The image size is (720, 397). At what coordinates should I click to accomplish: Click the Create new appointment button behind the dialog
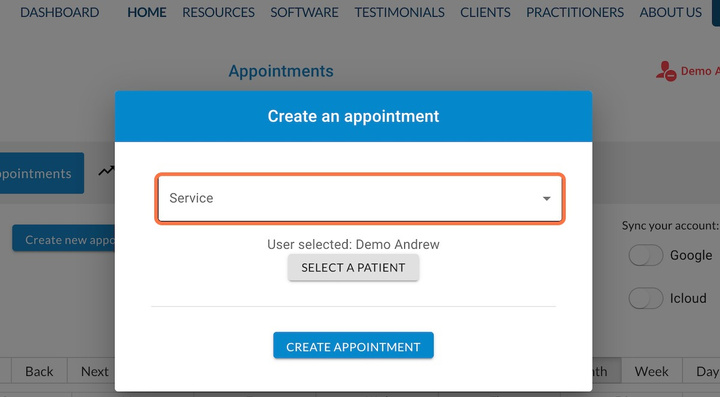(63, 238)
